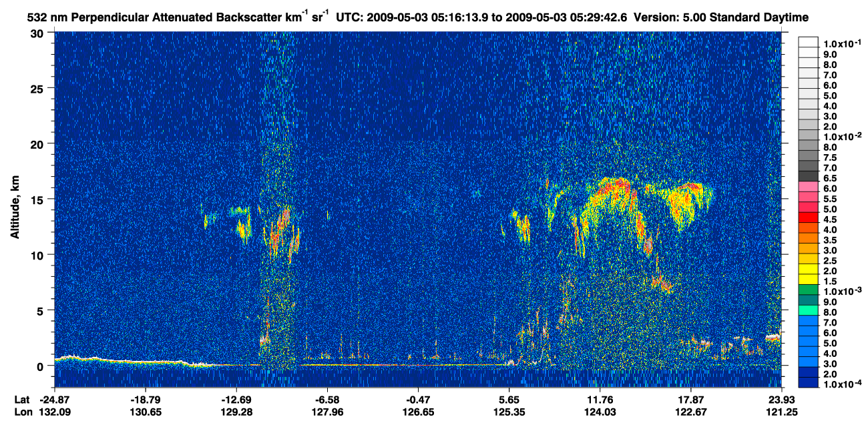
Task: Select latitude value -18.79
Action: pos(146,400)
